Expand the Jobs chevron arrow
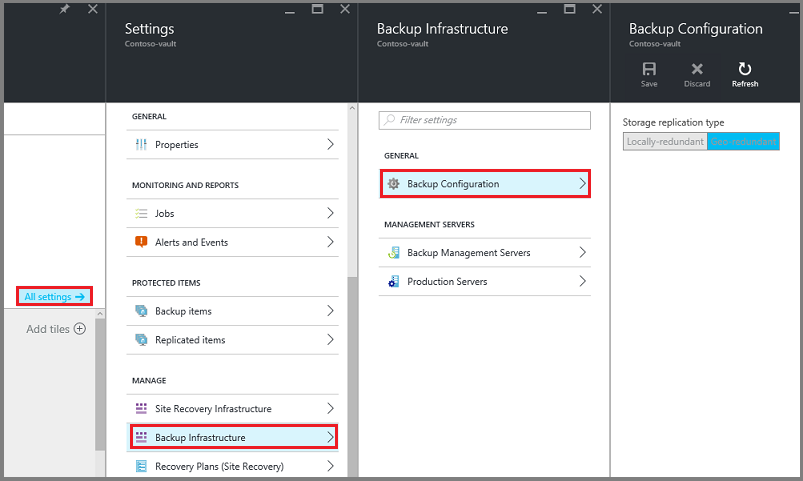Image resolution: width=803 pixels, height=481 pixels. [330, 214]
